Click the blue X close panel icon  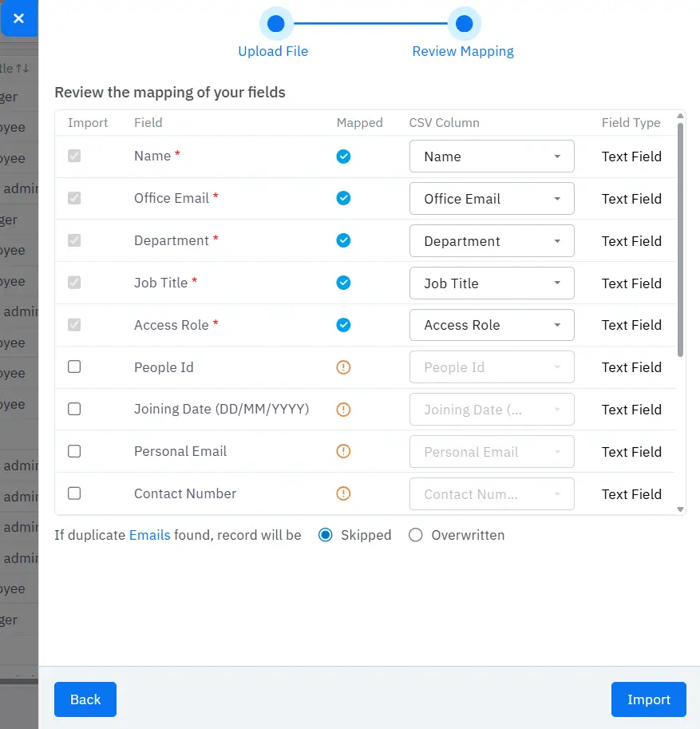[x=18, y=18]
